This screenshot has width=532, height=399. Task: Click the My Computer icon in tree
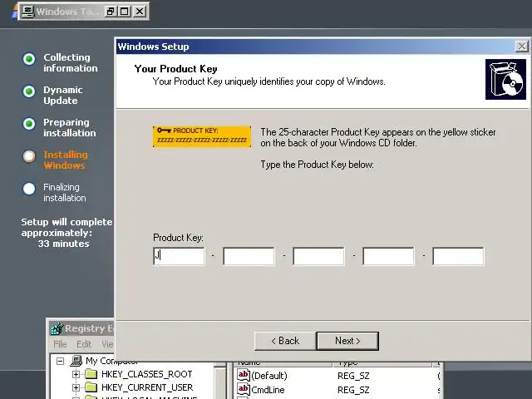pyautogui.click(x=76, y=361)
